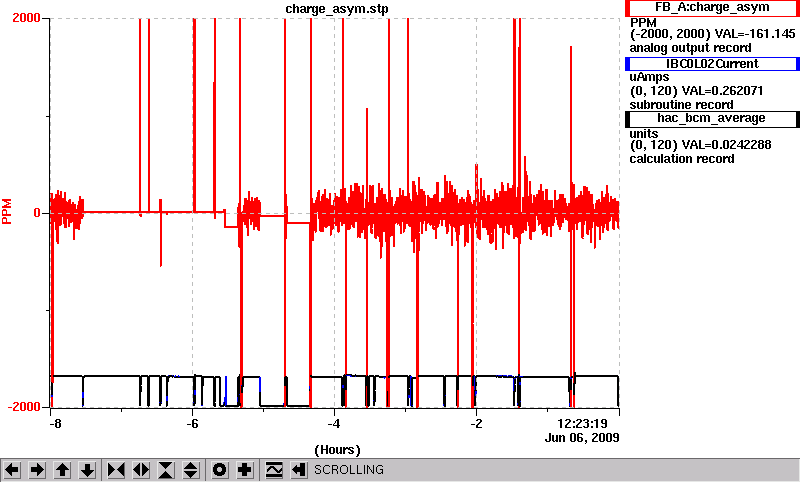Screen dimensions: 800x482
Task: Click the plus icon in the toolbar
Action: coord(245,470)
